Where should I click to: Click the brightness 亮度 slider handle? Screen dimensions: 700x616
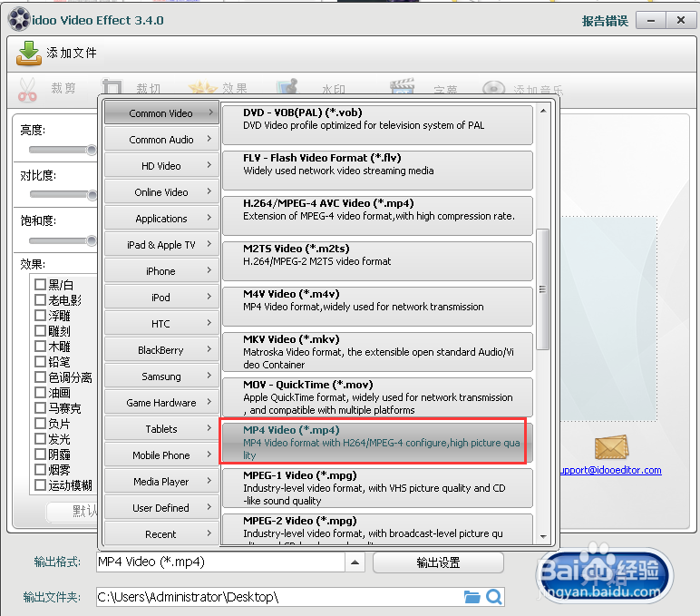(x=92, y=150)
